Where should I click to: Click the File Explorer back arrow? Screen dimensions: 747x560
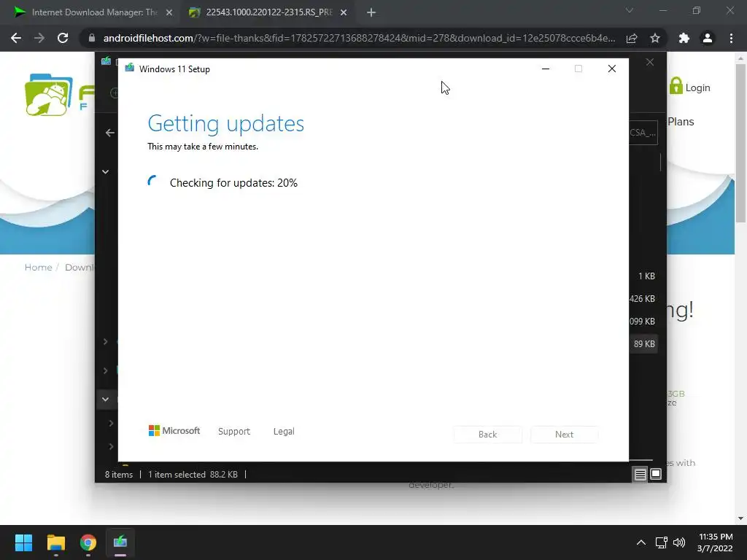(110, 133)
